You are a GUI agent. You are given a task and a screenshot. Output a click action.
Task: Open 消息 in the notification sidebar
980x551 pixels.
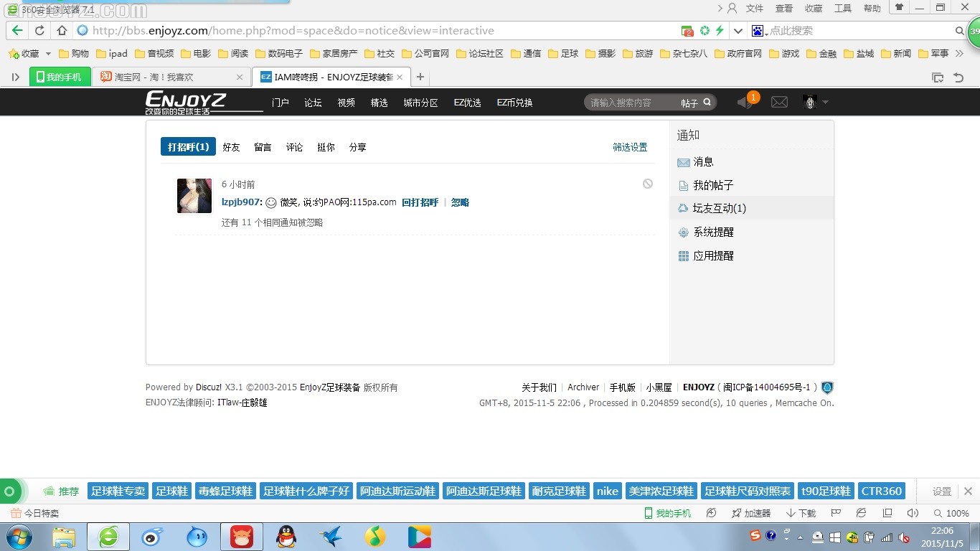point(703,162)
